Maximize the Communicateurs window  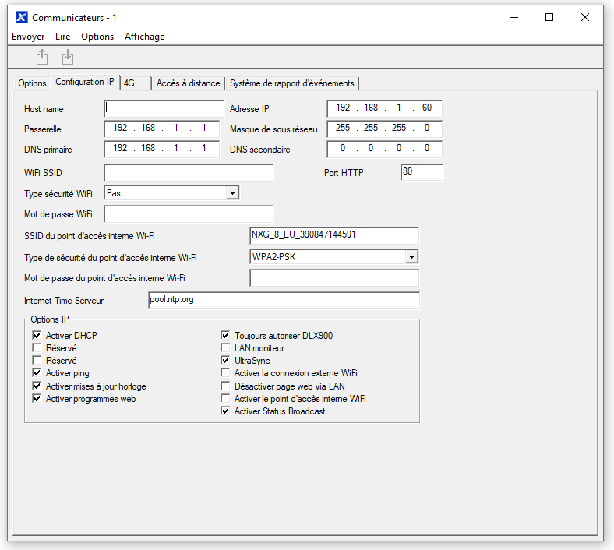click(x=549, y=17)
